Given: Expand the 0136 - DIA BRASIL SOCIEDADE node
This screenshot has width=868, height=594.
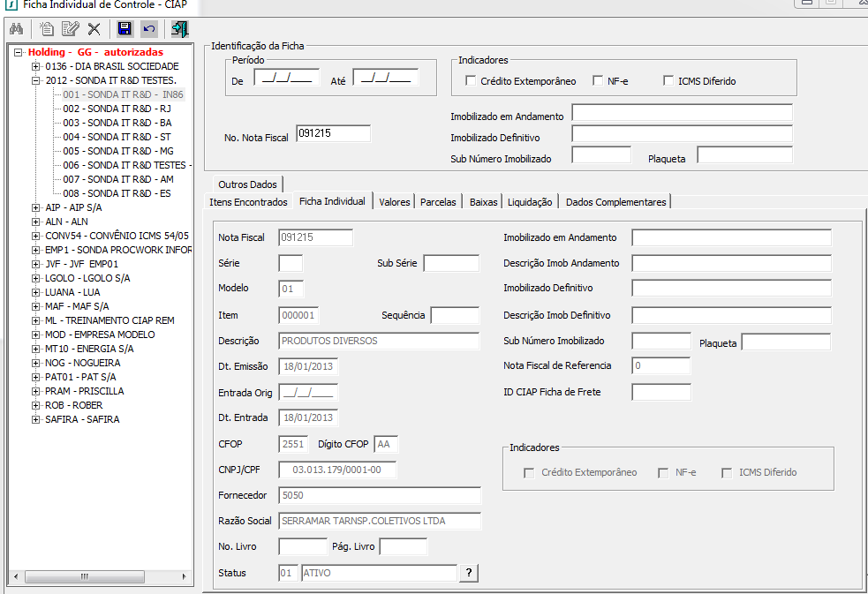Looking at the screenshot, I should [35, 66].
